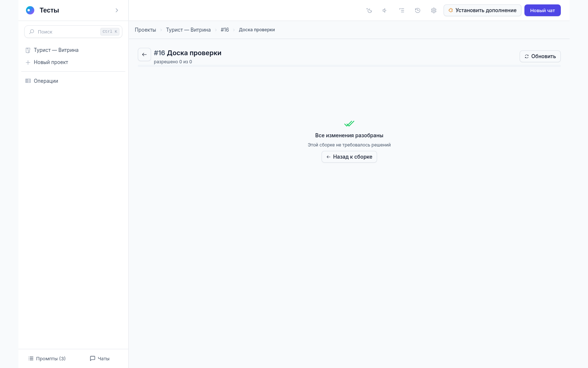The width and height of the screenshot is (588, 368).
Task: Open the history clock icon
Action: click(x=417, y=10)
